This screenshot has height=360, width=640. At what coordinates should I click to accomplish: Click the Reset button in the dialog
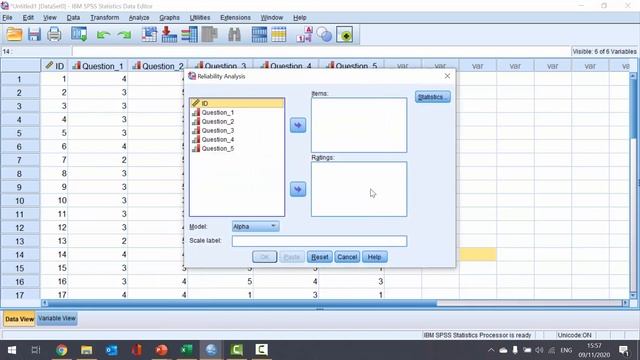(320, 257)
